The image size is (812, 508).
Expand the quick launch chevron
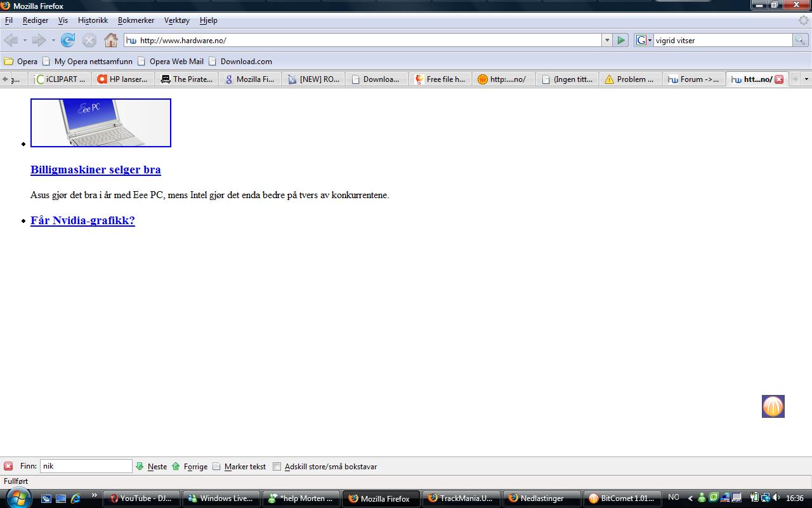[x=95, y=495]
